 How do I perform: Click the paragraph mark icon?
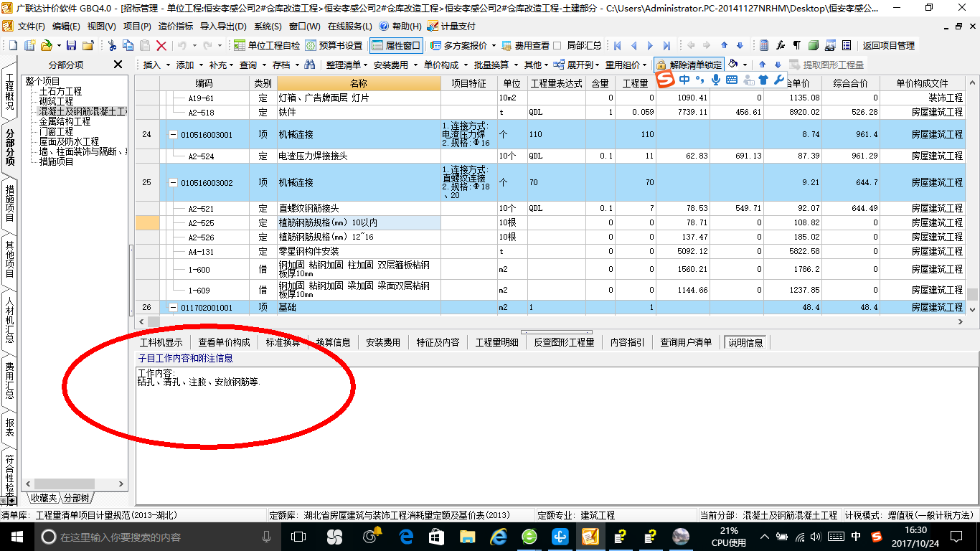(796, 45)
